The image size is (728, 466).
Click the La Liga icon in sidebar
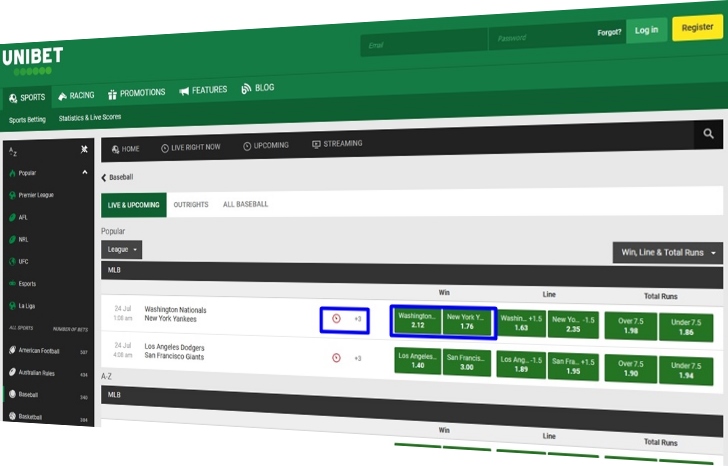coord(13,305)
